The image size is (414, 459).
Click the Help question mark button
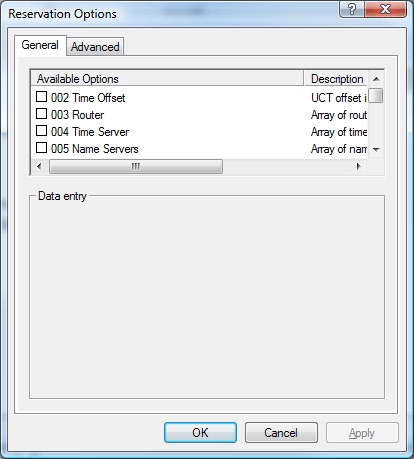[x=352, y=9]
